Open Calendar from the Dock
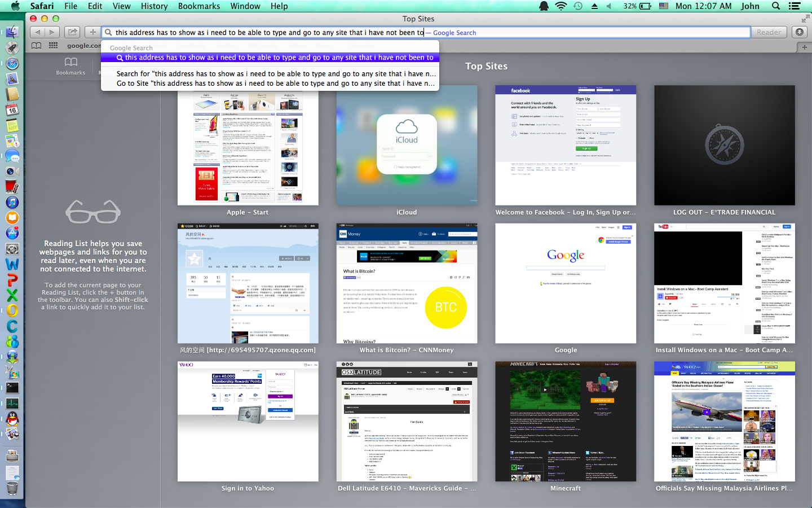Image resolution: width=812 pixels, height=508 pixels. [12, 110]
